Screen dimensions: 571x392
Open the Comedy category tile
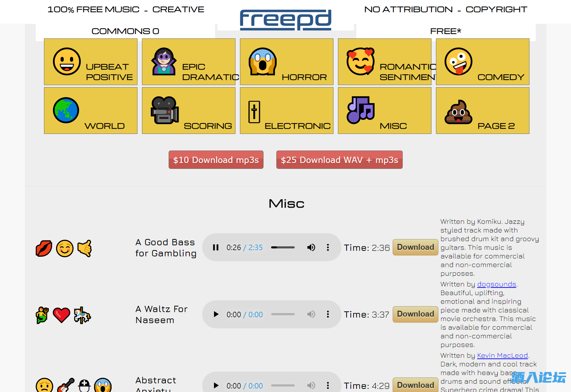click(x=483, y=62)
